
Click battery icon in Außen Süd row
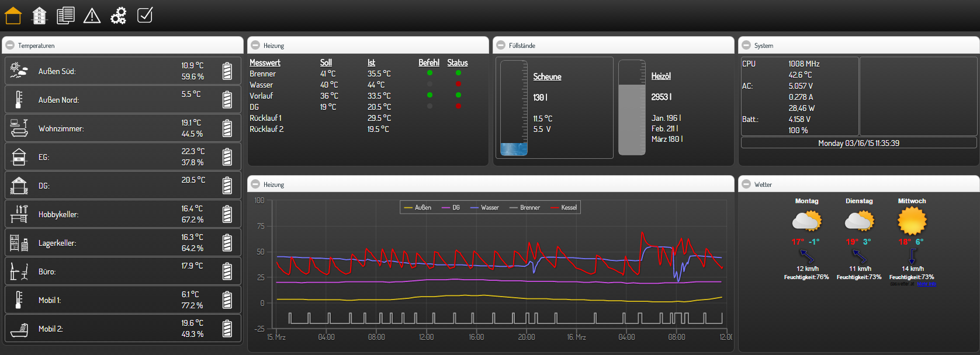click(227, 71)
